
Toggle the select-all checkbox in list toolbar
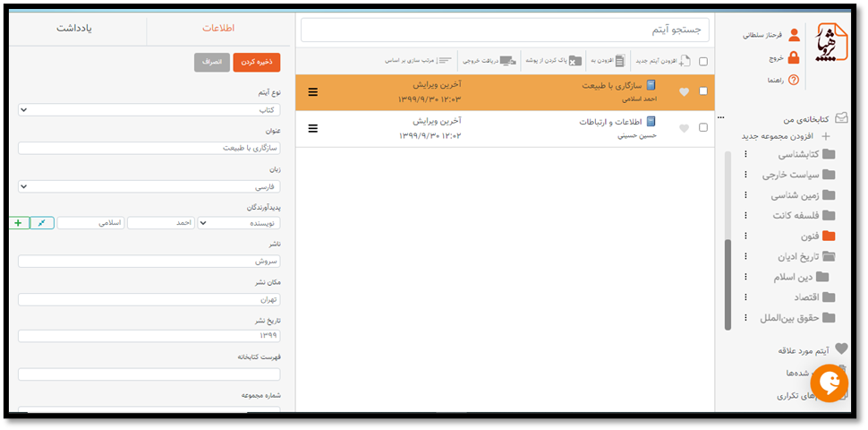click(703, 62)
